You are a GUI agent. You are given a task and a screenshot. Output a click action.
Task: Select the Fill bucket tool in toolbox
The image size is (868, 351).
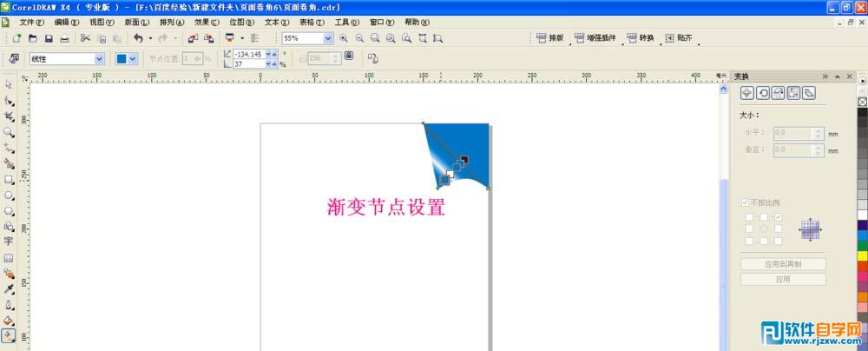pos(9,321)
